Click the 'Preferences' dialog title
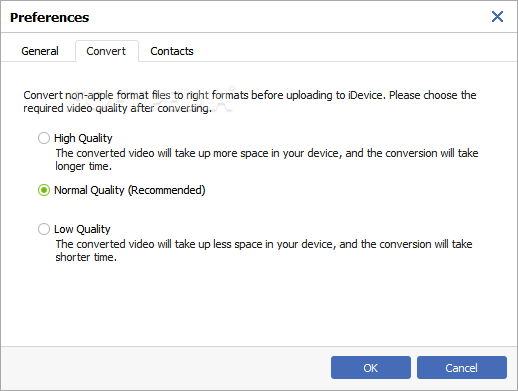The width and height of the screenshot is (518, 391). 50,17
